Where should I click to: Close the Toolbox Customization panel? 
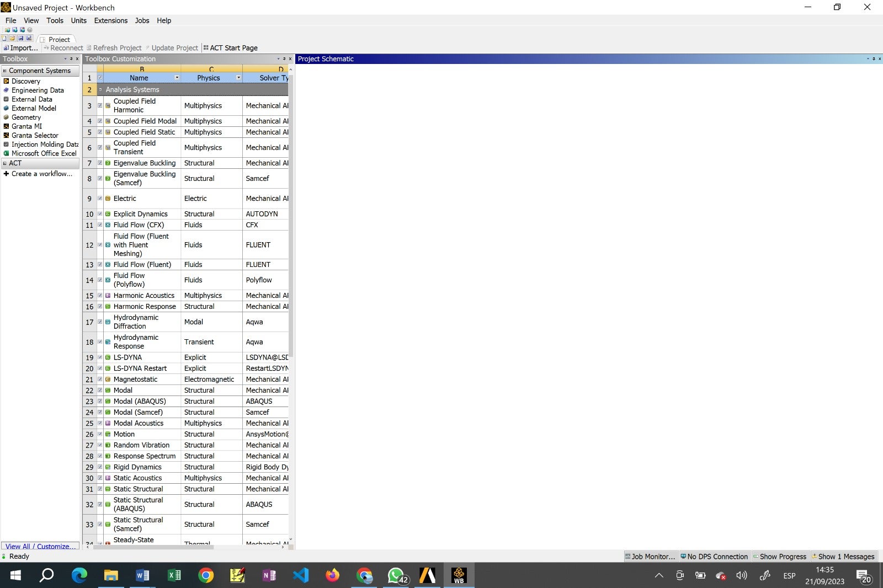pyautogui.click(x=290, y=59)
